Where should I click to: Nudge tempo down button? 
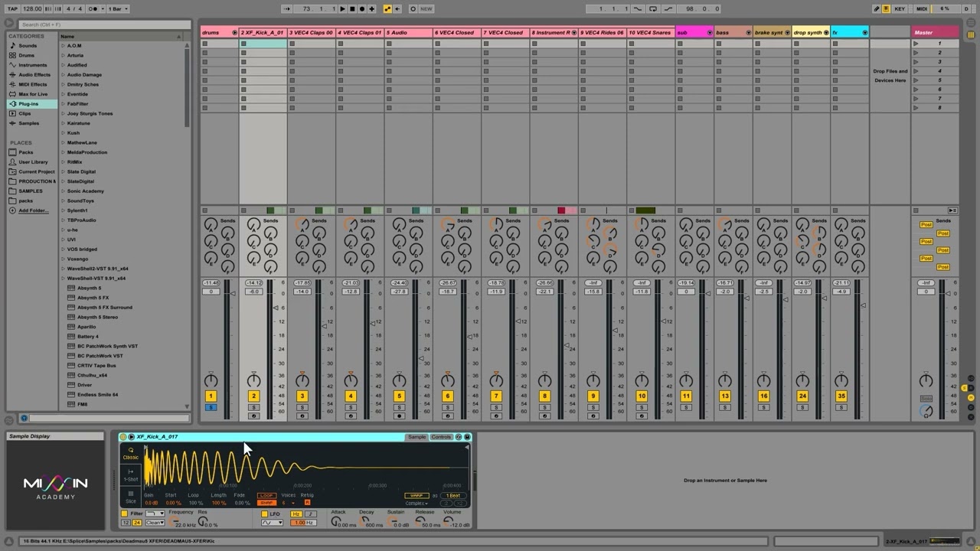(x=48, y=8)
